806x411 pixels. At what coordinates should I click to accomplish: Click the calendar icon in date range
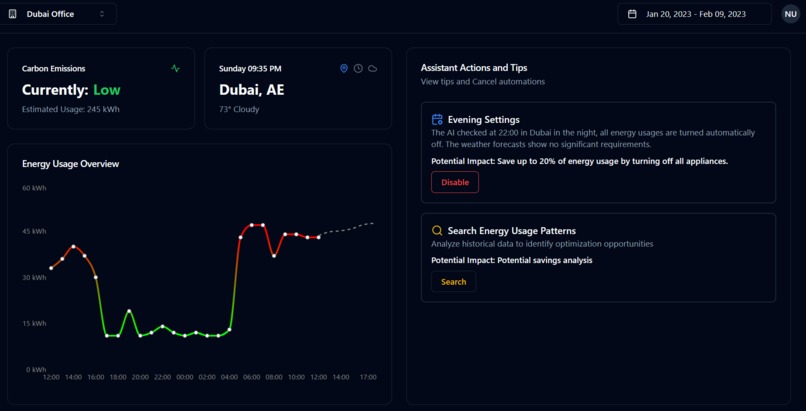(632, 14)
